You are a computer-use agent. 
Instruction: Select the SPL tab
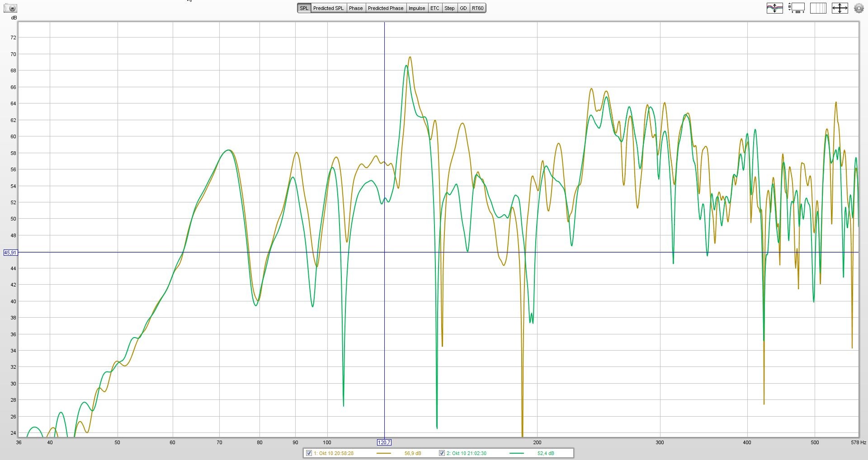coord(304,8)
